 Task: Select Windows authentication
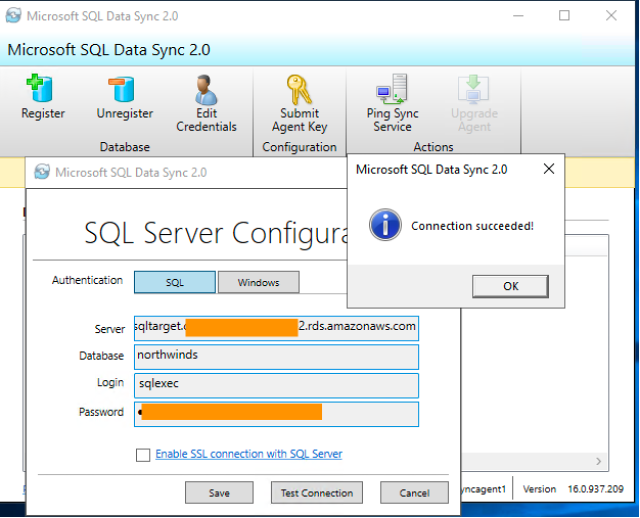258,282
